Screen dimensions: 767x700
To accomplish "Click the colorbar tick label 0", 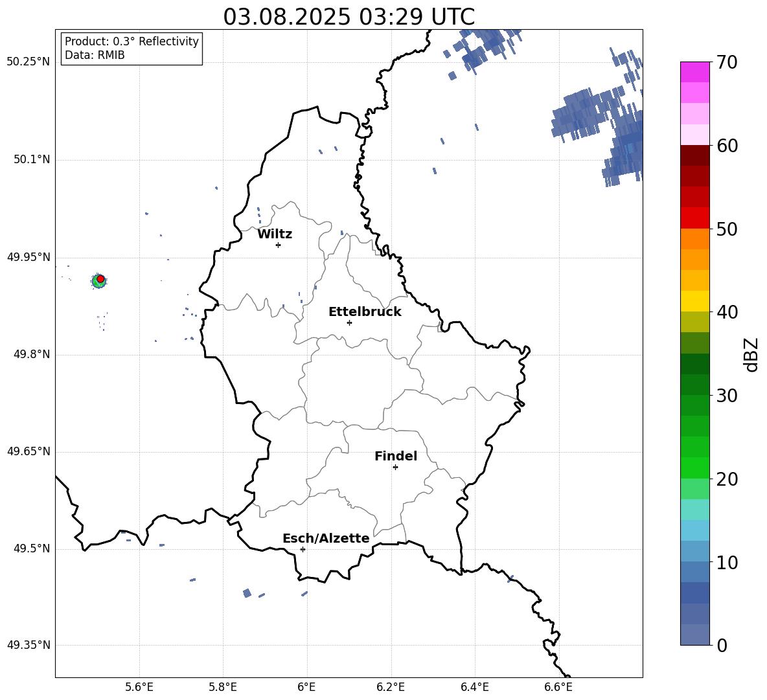I will click(722, 645).
